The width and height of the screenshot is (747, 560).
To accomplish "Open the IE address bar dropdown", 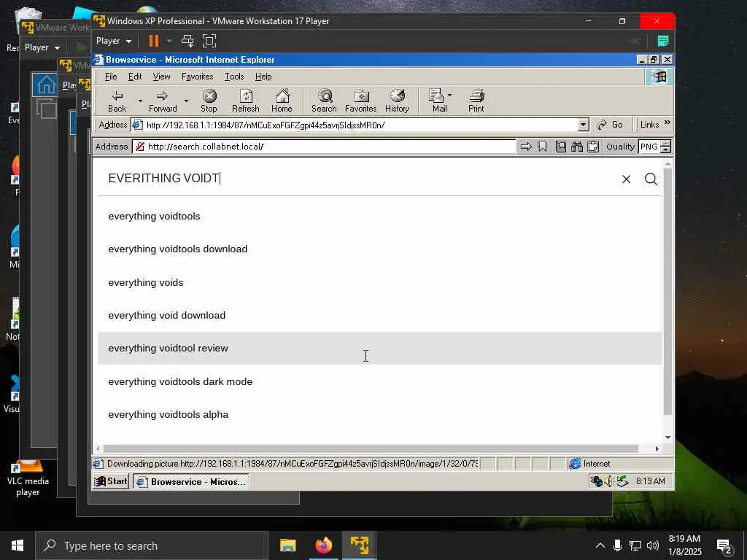I will click(x=583, y=125).
